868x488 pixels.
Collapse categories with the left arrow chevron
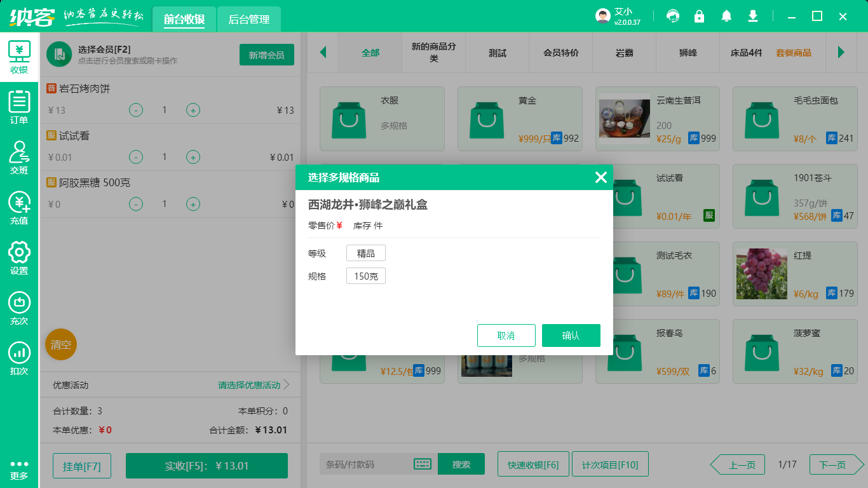pos(323,53)
